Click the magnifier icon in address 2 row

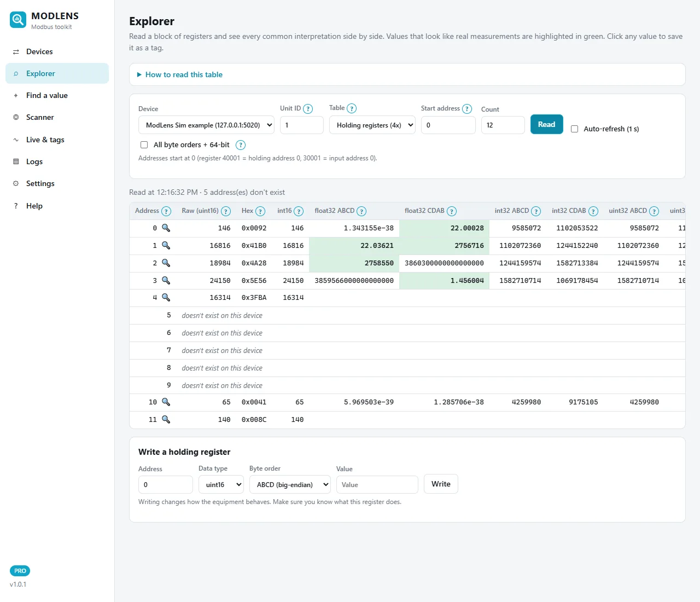[166, 263]
